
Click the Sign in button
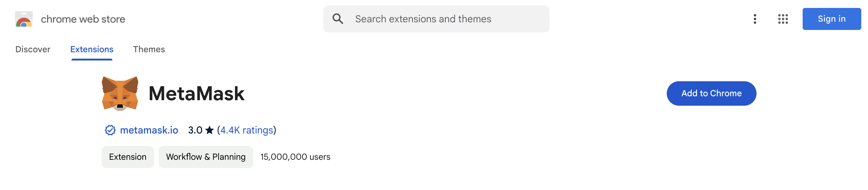831,19
